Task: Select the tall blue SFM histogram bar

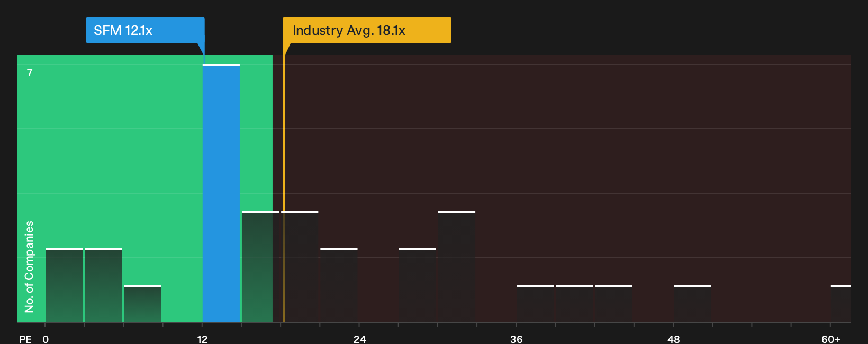Action: coord(221,193)
